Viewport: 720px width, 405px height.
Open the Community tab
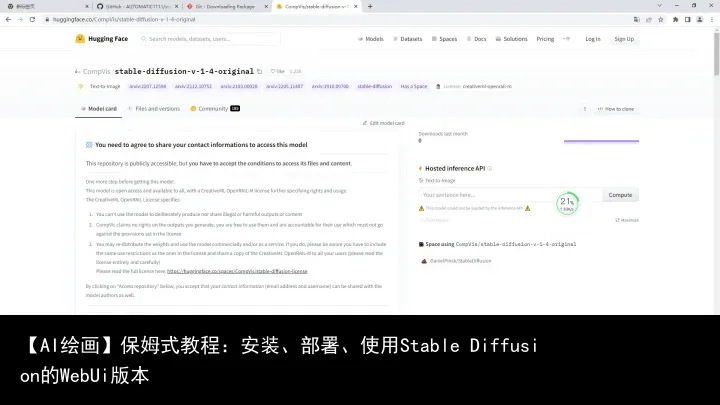(x=215, y=109)
